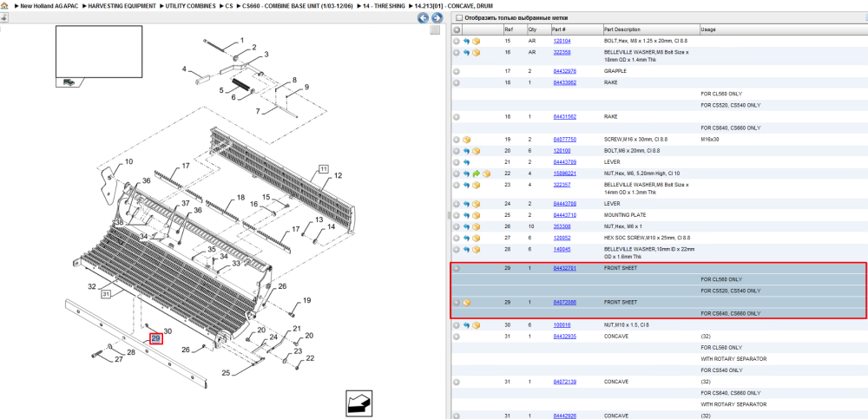Enable show only selected labels checkbox

(458, 17)
